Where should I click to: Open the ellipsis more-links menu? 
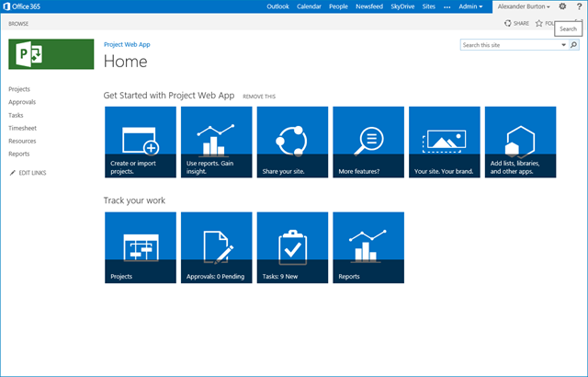click(x=447, y=6)
